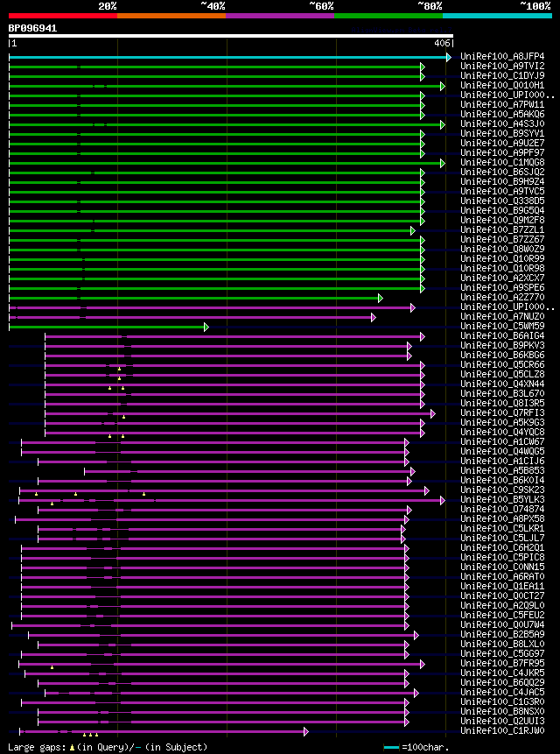Open the UniRef100_B6AIG4 entry
560x754 pixels.
502,335
